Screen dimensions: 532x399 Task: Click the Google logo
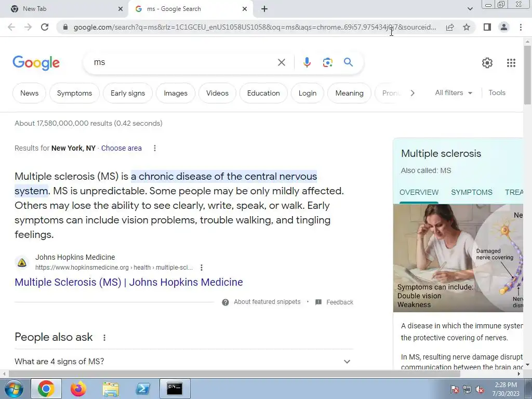pos(36,63)
